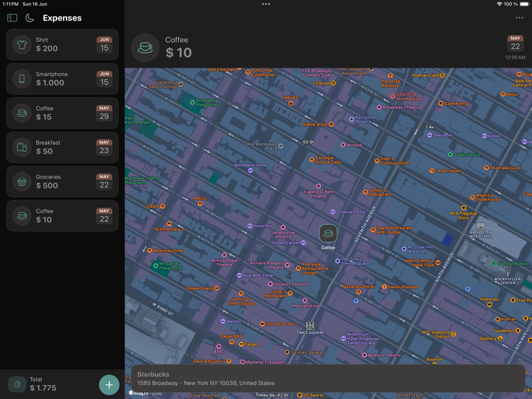Switch to dark mode moon icon
Screen dimensions: 532x399
pos(30,18)
